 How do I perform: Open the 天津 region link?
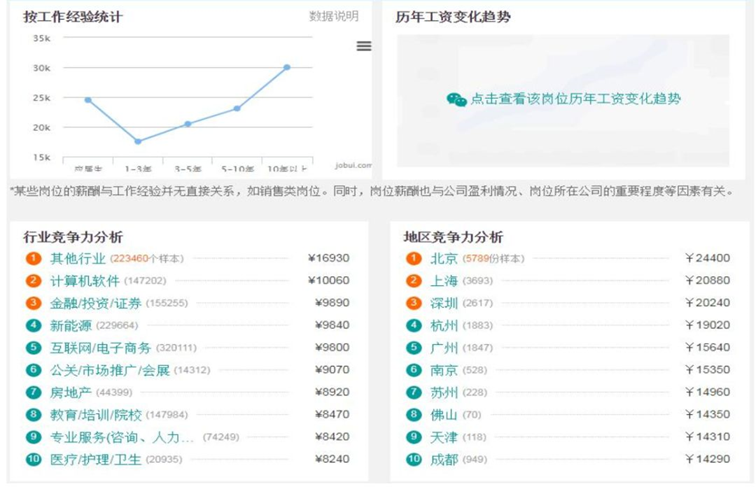tap(444, 437)
